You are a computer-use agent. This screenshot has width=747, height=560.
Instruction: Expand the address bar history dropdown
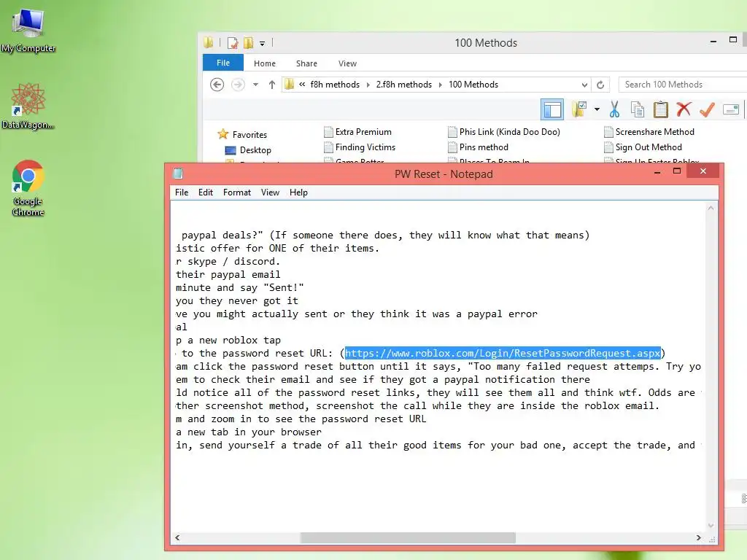tap(584, 85)
